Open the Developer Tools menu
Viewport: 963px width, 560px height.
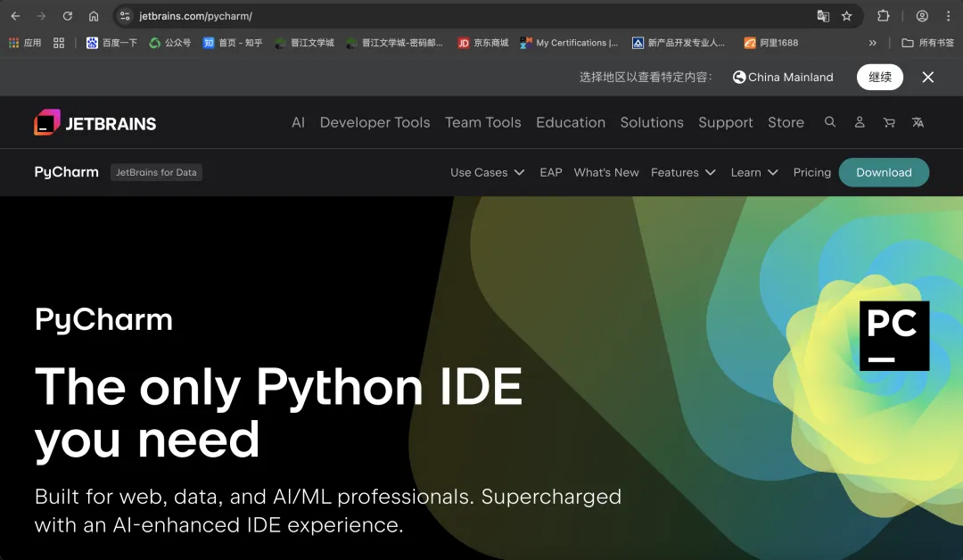click(x=374, y=122)
